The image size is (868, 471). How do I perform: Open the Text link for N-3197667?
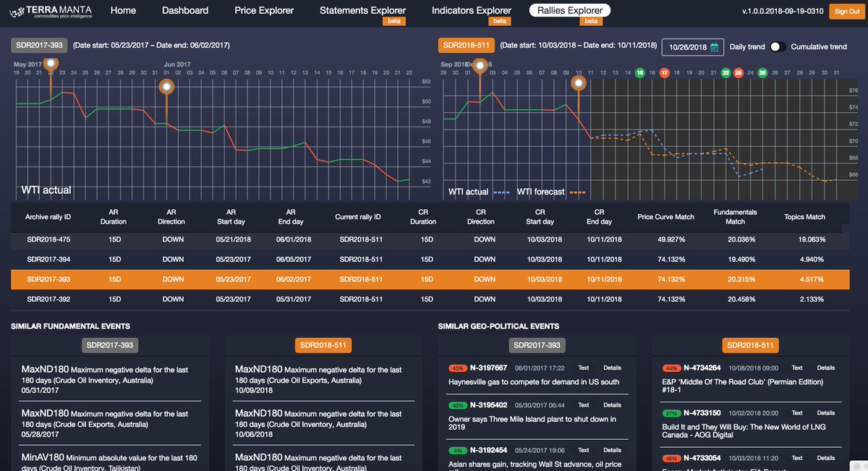click(583, 368)
